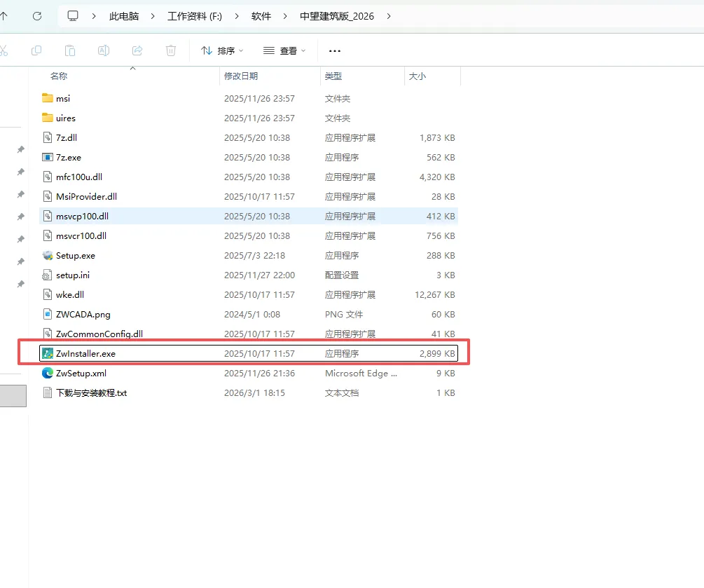Screen dimensions: 704x588
Task: Click the 2025/11/26 21:36 date cell
Action: [x=259, y=374]
